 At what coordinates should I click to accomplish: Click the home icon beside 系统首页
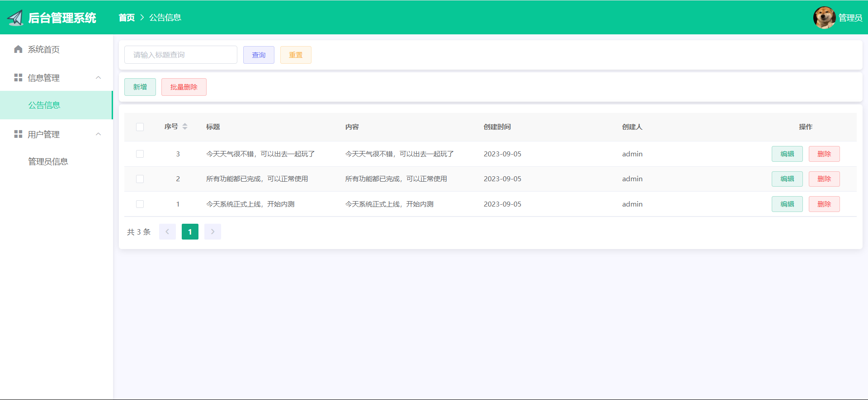pyautogui.click(x=18, y=49)
